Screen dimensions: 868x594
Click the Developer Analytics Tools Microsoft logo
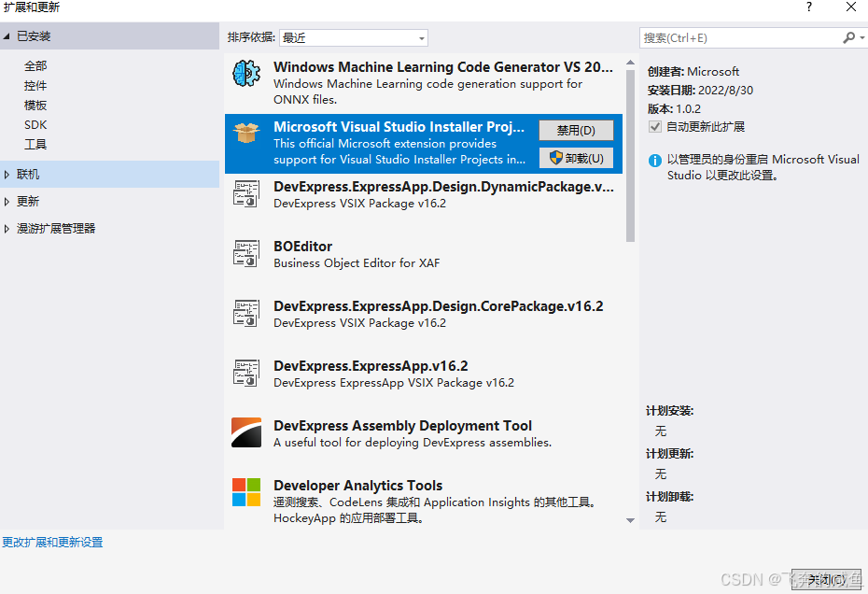pos(246,492)
